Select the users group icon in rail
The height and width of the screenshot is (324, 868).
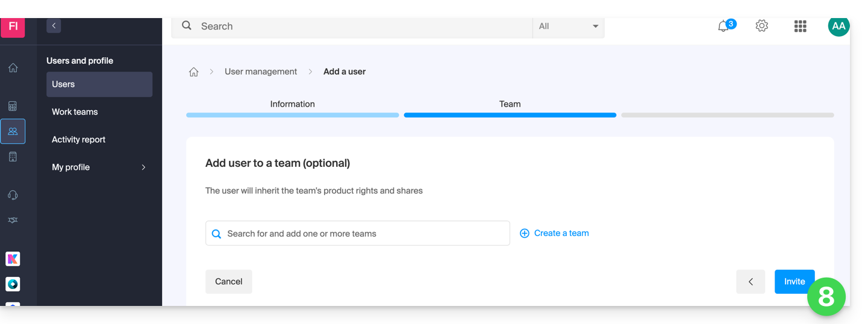13,131
